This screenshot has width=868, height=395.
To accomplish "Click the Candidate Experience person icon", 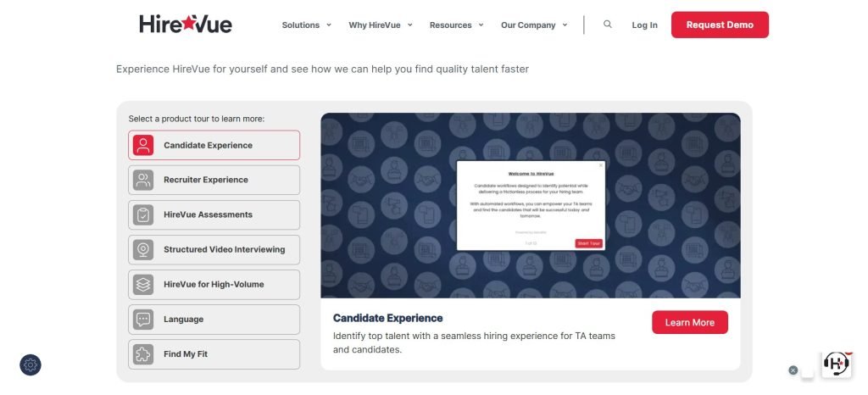I will point(143,146).
